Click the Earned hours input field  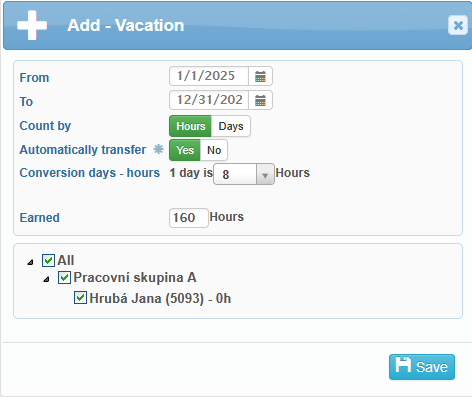click(x=189, y=218)
